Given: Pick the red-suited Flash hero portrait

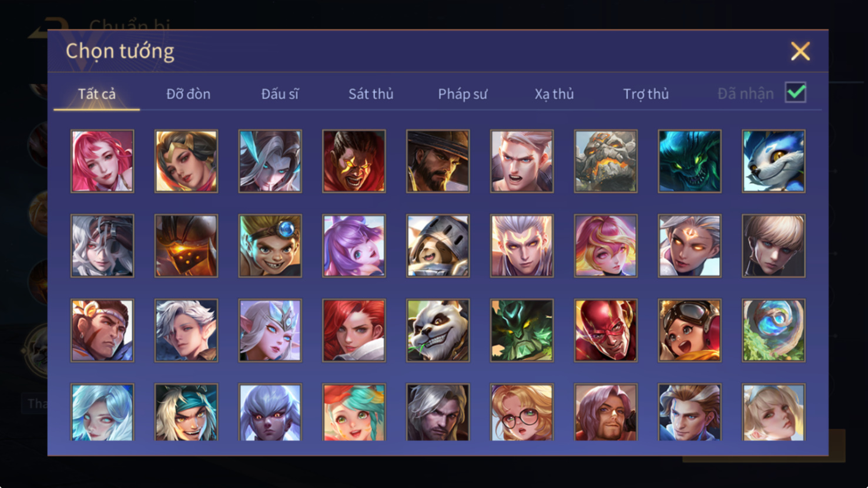Looking at the screenshot, I should coord(606,331).
